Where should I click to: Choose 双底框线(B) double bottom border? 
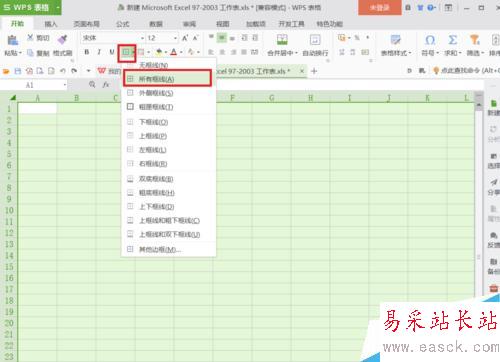coord(168,179)
